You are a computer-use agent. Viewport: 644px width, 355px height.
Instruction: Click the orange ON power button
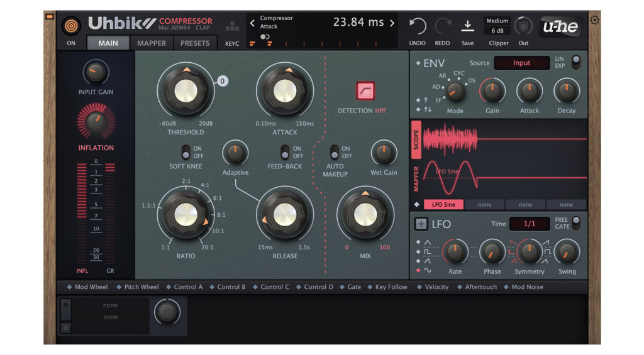tap(71, 26)
